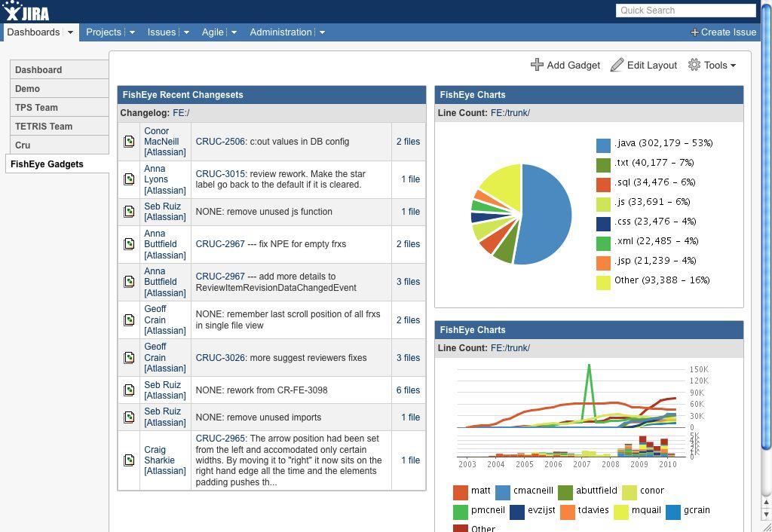Click the Tools gear icon
Viewport: 772px width, 532px height.
tap(694, 65)
